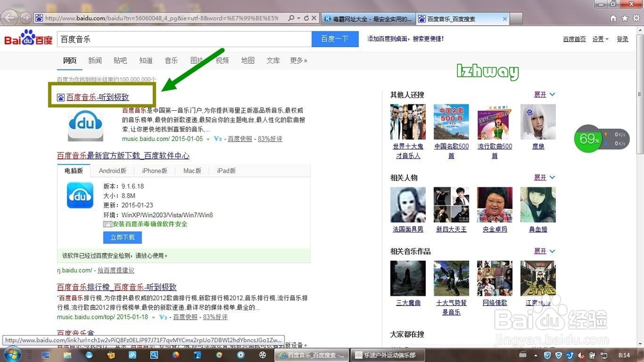Click in the Baidu search input field
This screenshot has height=362, width=644.
pyautogui.click(x=184, y=39)
